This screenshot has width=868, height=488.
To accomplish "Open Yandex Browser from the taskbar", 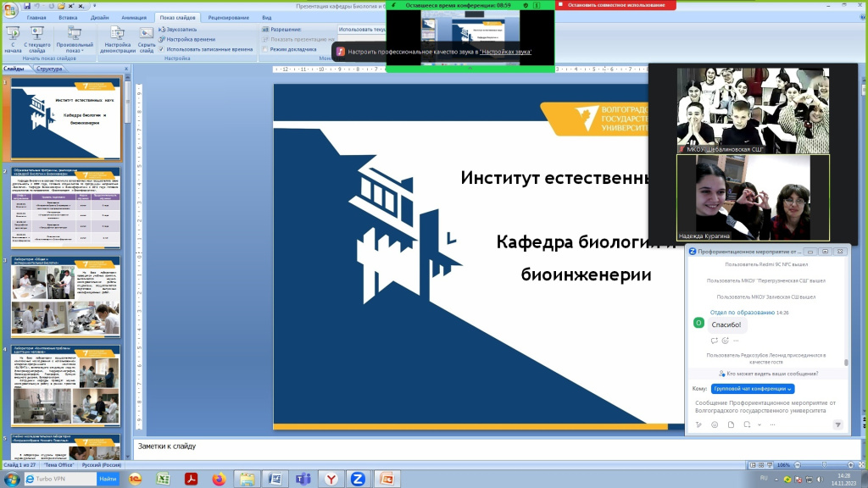I will pos(331,480).
